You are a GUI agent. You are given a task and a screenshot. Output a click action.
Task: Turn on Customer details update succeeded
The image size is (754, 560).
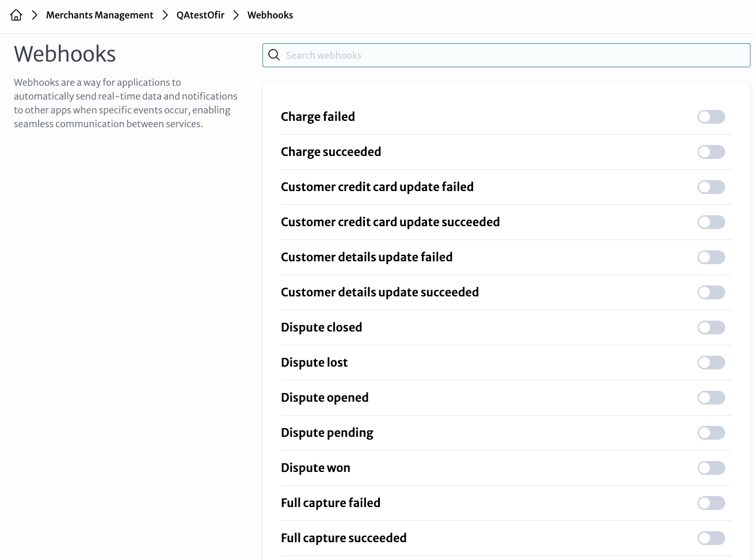click(x=711, y=292)
